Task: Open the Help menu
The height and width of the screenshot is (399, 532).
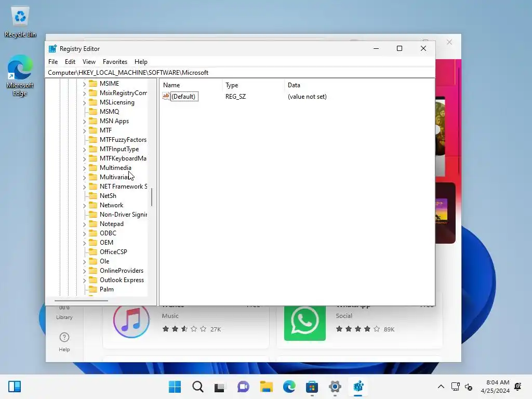Action: (x=141, y=62)
